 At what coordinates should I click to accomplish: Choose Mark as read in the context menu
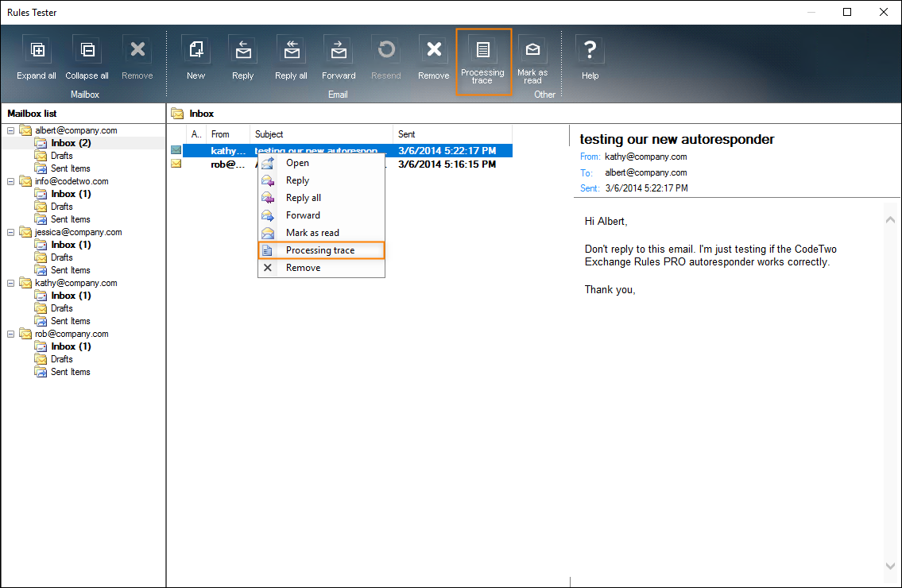tap(322, 233)
